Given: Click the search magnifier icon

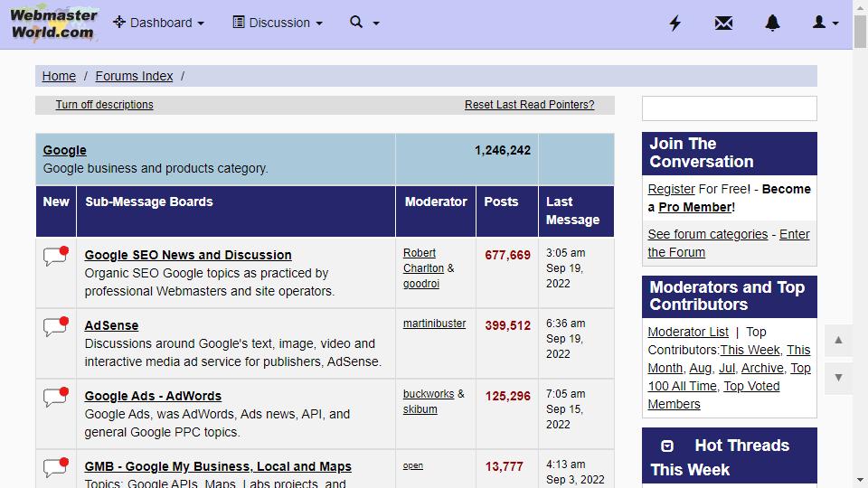Looking at the screenshot, I should pos(356,22).
